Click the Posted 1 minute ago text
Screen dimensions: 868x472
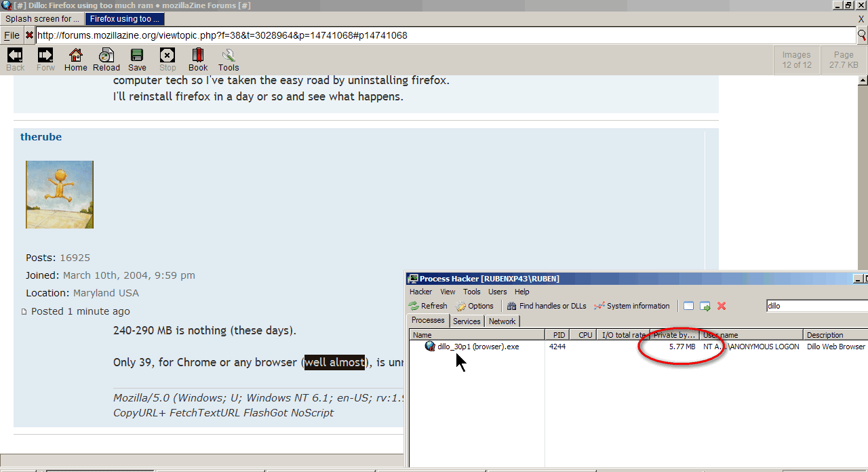pyautogui.click(x=81, y=312)
